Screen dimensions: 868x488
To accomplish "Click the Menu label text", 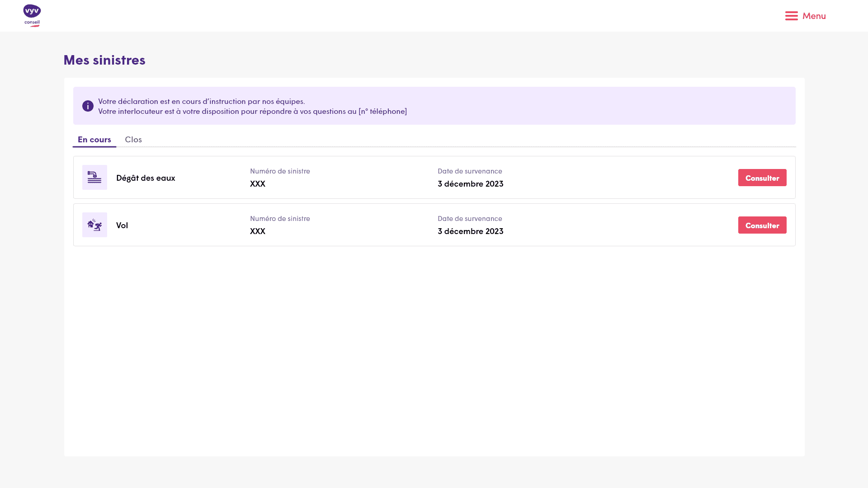I will click(x=814, y=16).
